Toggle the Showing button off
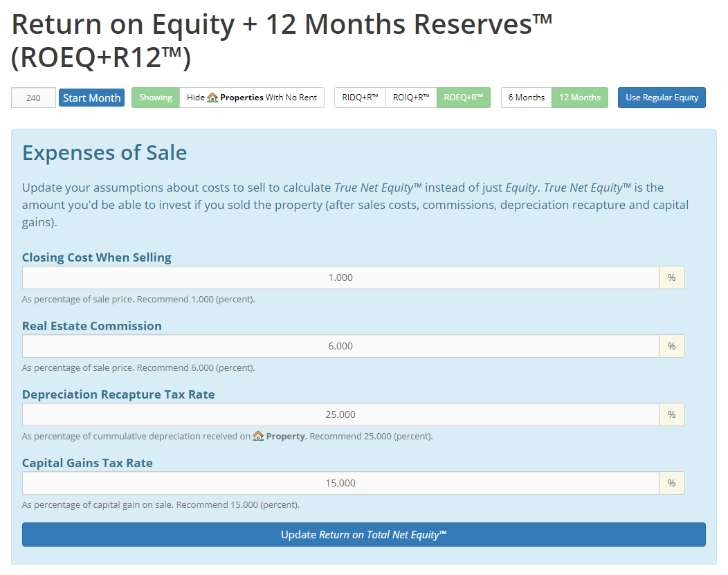Image resolution: width=728 pixels, height=575 pixels. tap(155, 97)
